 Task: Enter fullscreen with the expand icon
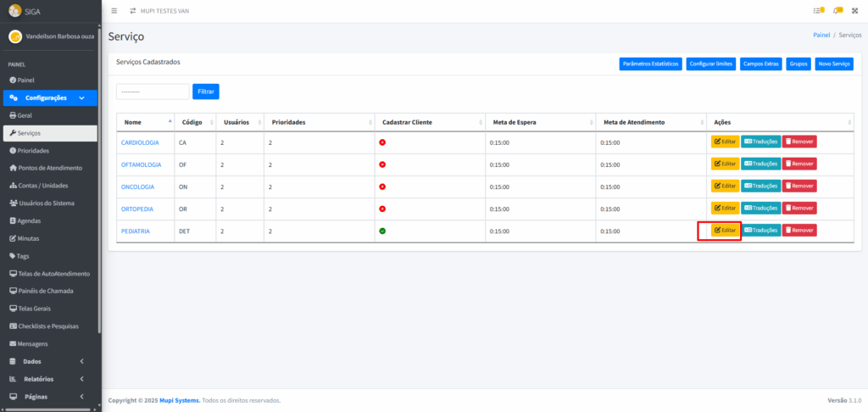coord(854,11)
